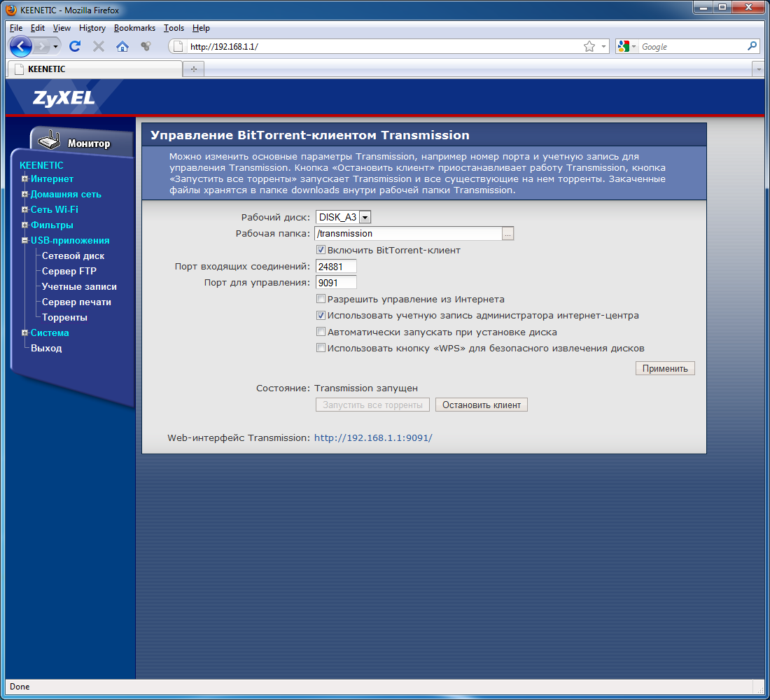Click the browser Forward arrow

[x=43, y=47]
